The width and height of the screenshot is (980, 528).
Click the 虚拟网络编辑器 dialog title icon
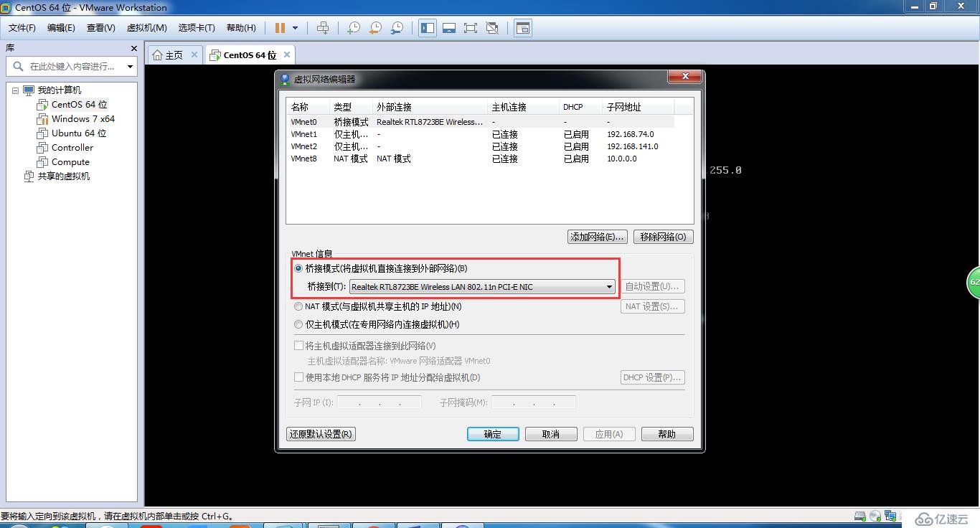click(x=286, y=79)
